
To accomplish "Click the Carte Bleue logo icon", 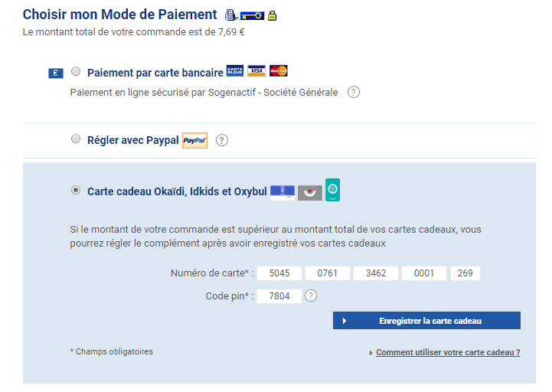I will click(x=235, y=70).
